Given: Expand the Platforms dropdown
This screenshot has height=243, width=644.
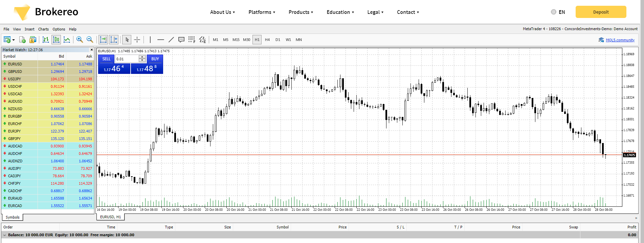Looking at the screenshot, I should 262,12.
